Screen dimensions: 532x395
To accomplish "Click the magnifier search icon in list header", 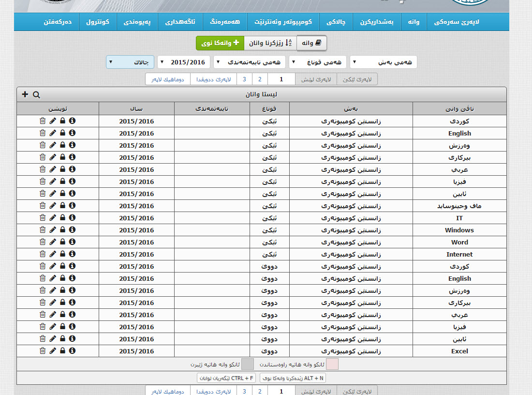I will [36, 95].
